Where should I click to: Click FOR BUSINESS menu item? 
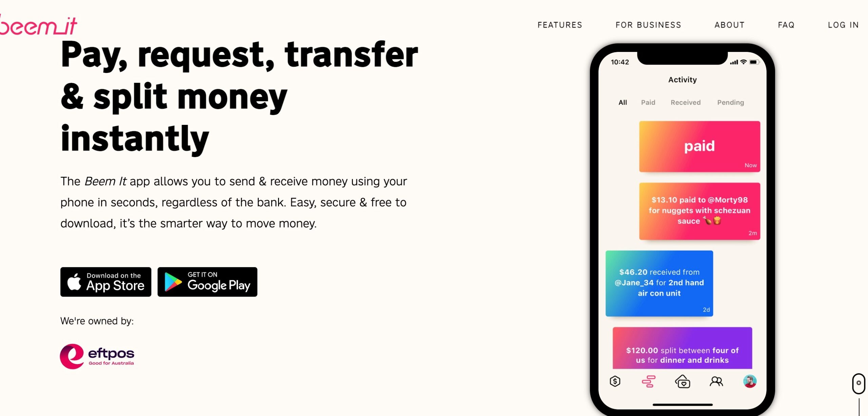649,24
